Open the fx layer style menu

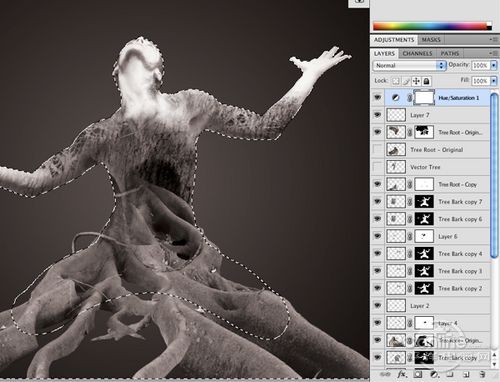(402, 374)
